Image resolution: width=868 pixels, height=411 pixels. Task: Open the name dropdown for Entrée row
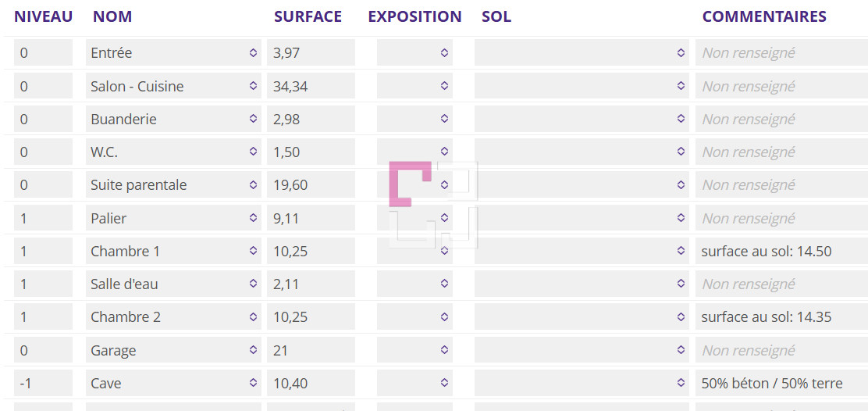173,52
